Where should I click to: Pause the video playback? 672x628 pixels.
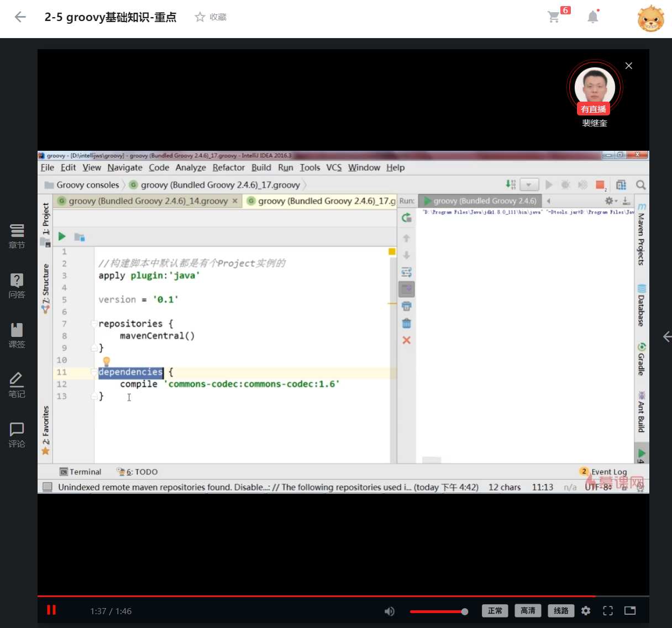pos(51,610)
